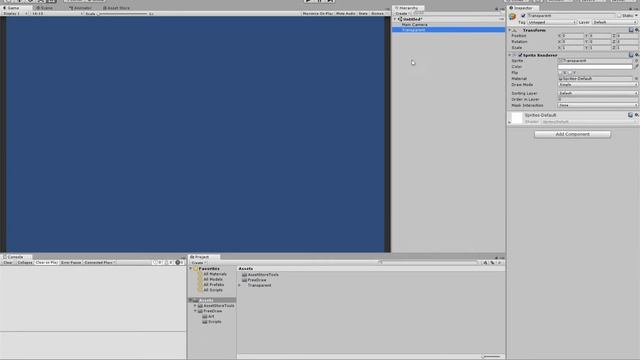Open the white Color swatch picker
This screenshot has width=640, height=360.
tap(595, 67)
